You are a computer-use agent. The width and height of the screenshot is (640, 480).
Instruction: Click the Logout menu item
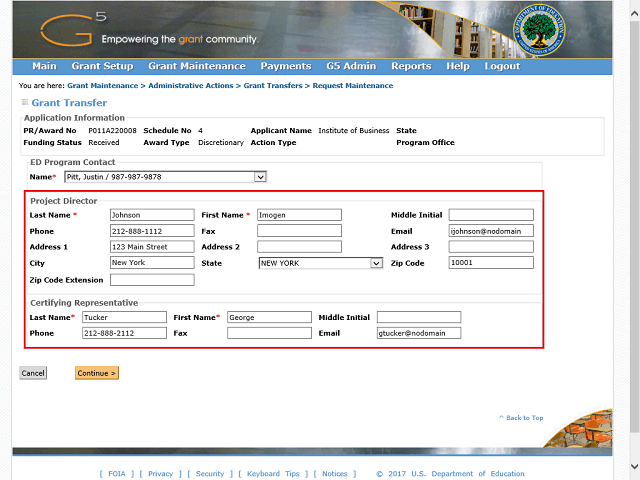tap(502, 66)
